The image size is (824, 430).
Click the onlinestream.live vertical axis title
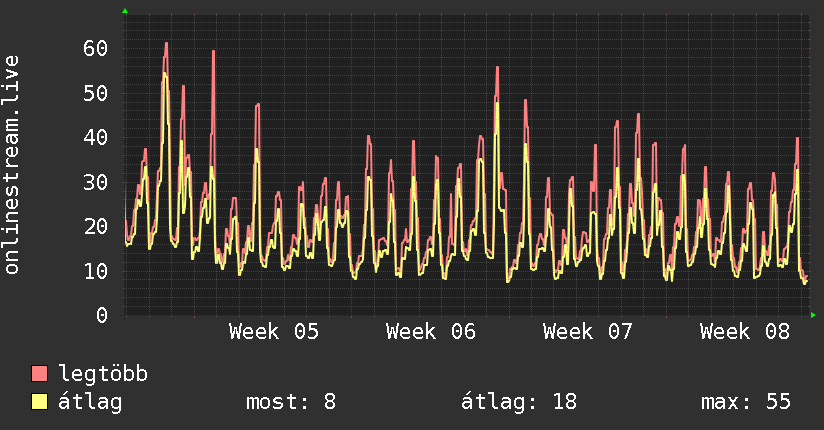point(11,165)
